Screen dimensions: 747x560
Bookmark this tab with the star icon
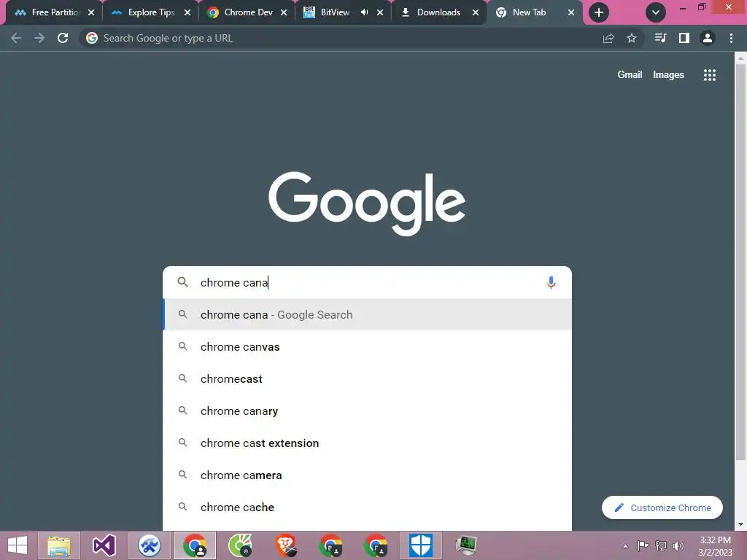point(632,38)
